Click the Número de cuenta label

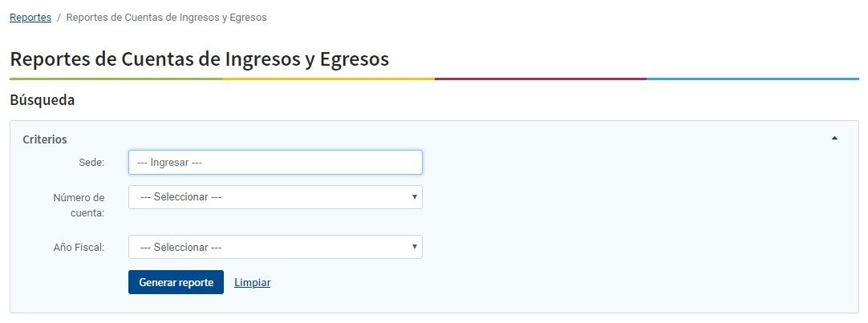(x=79, y=204)
